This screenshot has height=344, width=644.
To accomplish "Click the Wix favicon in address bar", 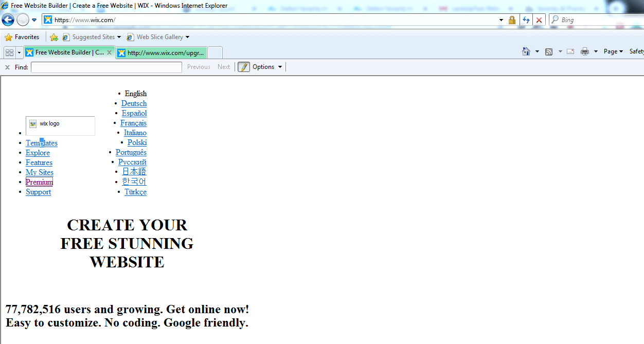I will point(48,20).
